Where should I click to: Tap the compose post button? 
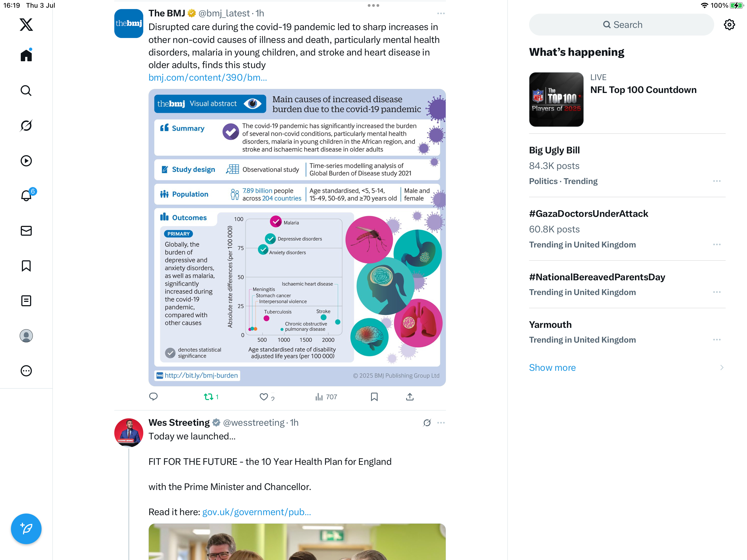(26, 529)
